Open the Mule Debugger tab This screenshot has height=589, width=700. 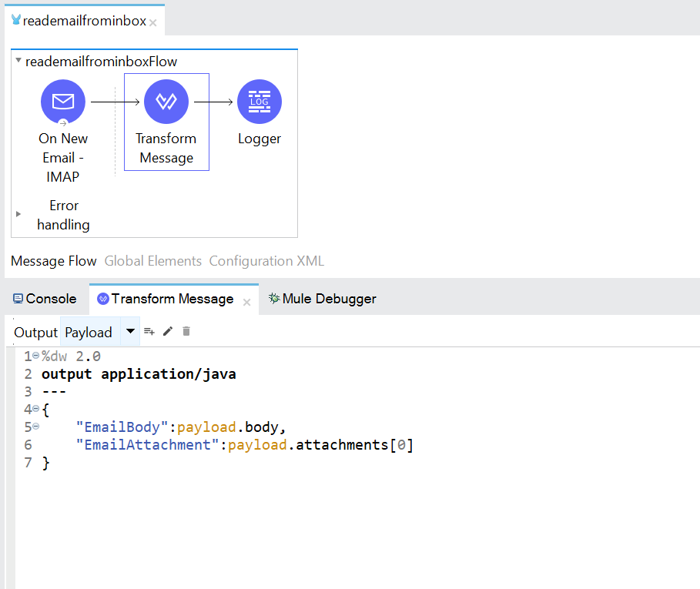tap(323, 299)
